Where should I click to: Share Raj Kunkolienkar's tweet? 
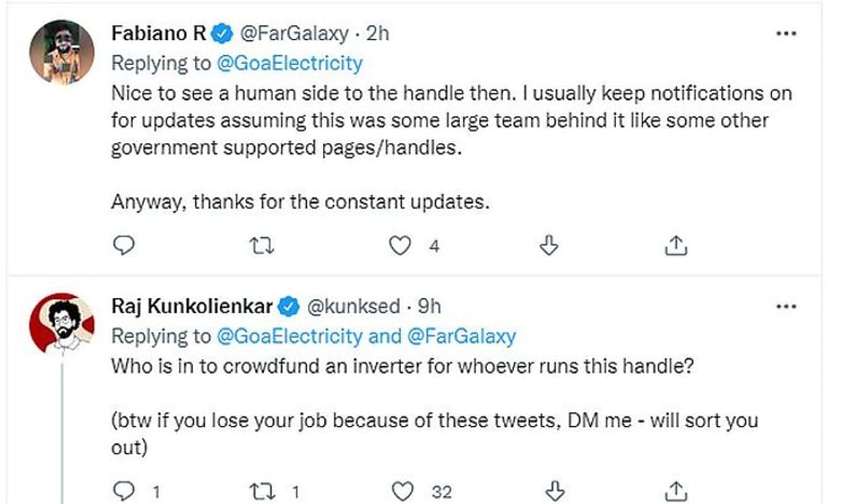pos(676,492)
